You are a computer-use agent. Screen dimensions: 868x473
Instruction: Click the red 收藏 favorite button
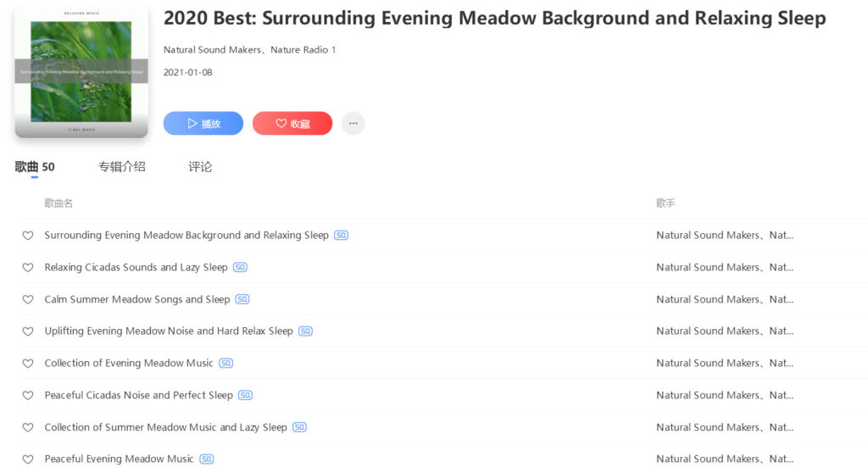click(292, 124)
